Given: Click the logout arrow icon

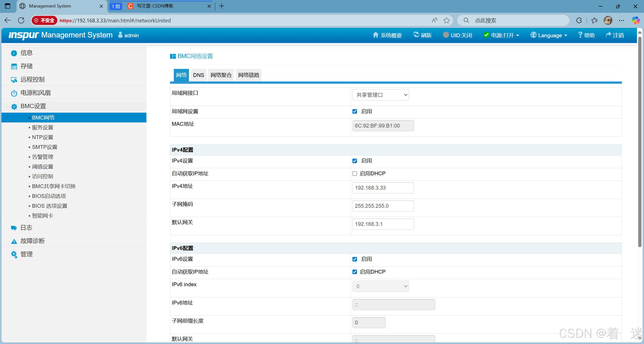Looking at the screenshot, I should tap(608, 35).
